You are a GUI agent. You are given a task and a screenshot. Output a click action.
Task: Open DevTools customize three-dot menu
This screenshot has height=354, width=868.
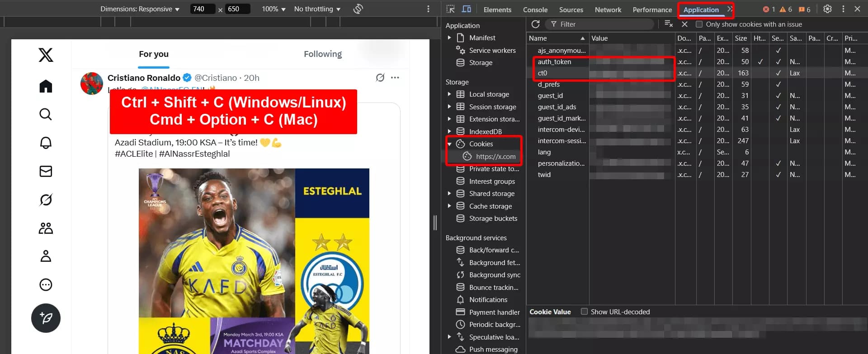(843, 9)
